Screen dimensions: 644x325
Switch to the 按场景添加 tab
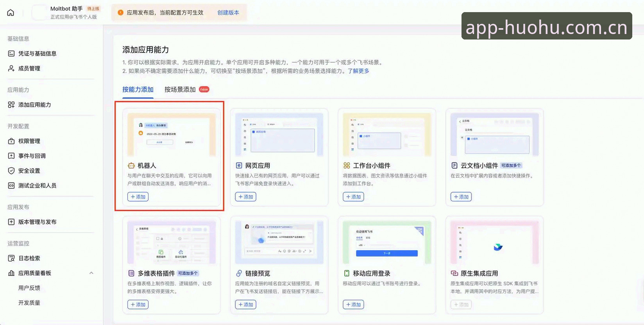point(180,90)
